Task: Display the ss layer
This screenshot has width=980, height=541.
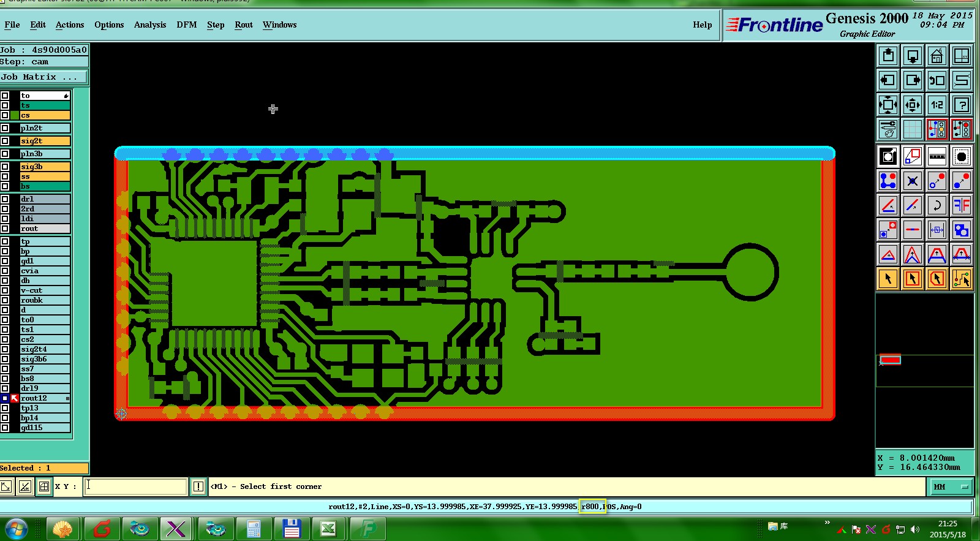Action: 45,176
